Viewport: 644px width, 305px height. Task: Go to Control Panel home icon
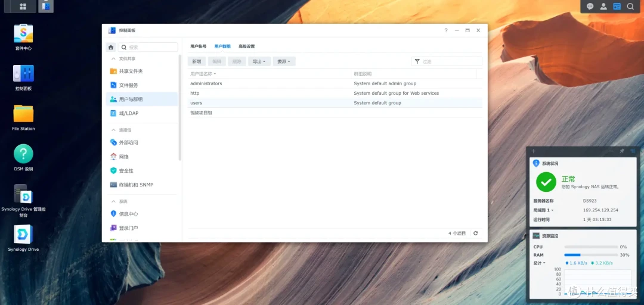111,47
